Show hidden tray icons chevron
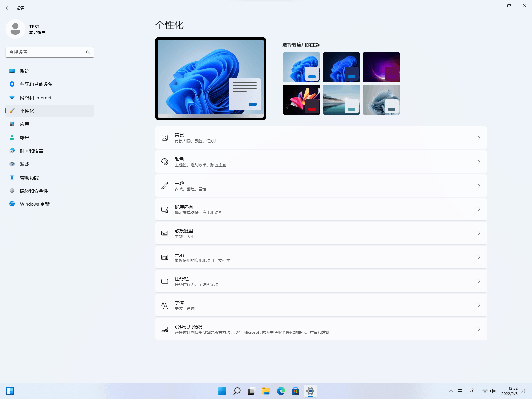This screenshot has width=532, height=399. pyautogui.click(x=451, y=391)
